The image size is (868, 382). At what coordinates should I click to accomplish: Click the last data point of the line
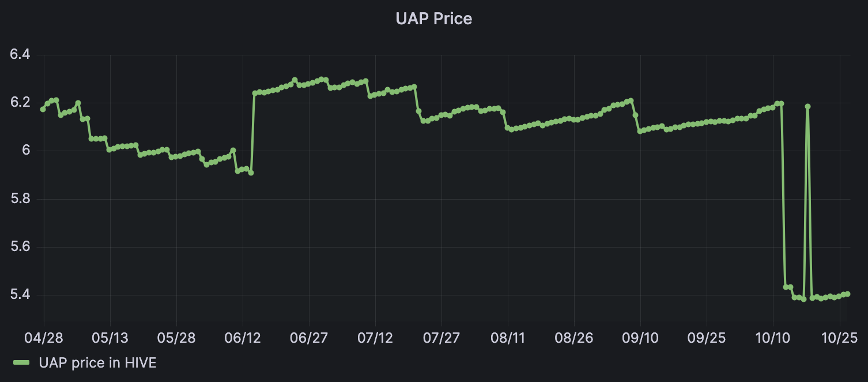click(848, 294)
